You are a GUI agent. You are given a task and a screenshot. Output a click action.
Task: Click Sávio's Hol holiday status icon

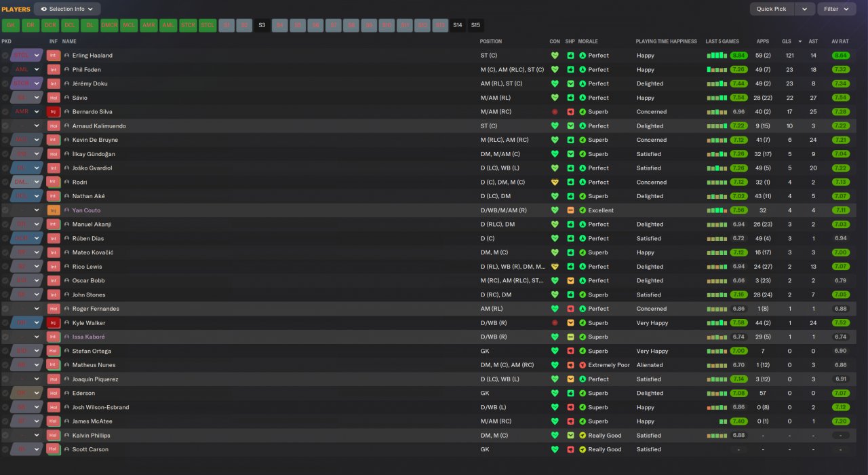point(53,98)
